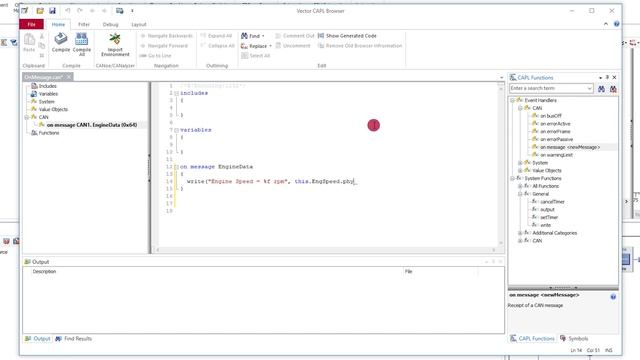Click the new file icon in title bar
Image resolution: width=640 pixels, height=360 pixels.
point(25,11)
